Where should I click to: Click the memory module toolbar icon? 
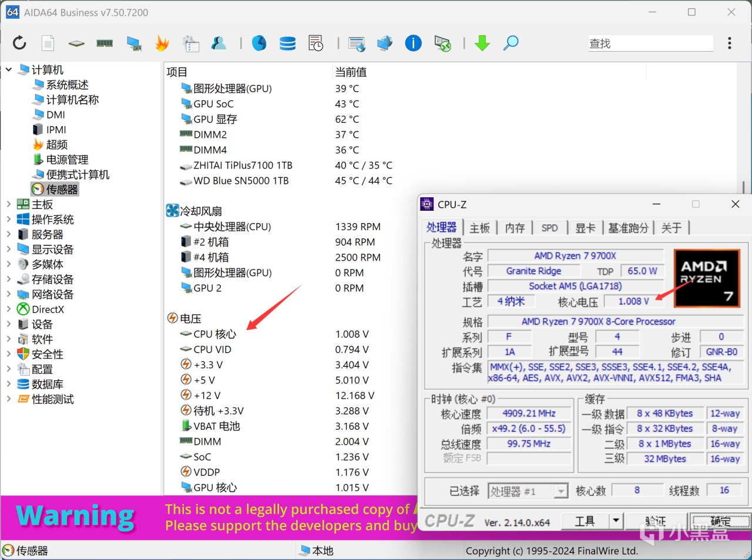105,43
